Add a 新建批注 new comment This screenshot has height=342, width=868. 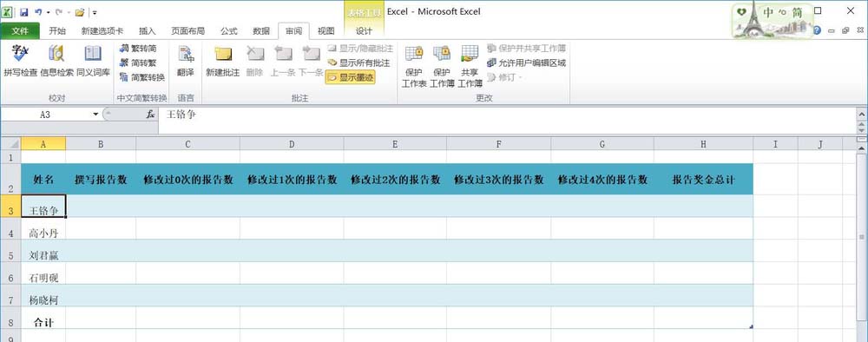(x=222, y=61)
